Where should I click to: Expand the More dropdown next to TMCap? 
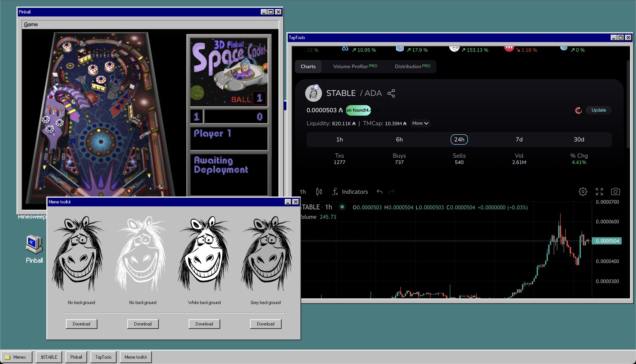click(420, 123)
